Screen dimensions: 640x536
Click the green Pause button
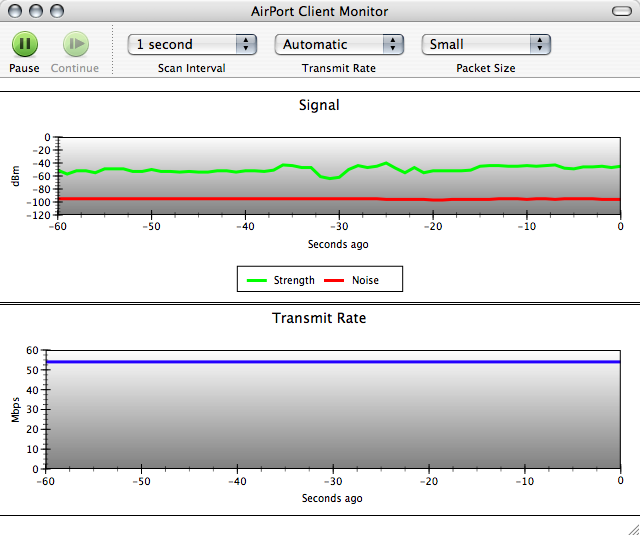(x=25, y=44)
